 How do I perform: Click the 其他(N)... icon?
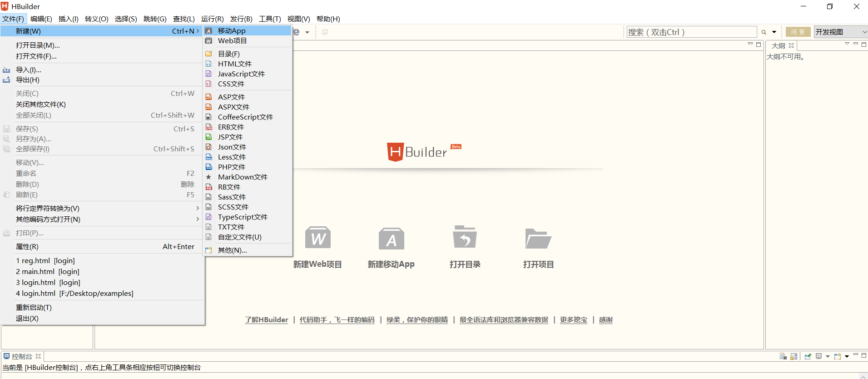coord(208,250)
